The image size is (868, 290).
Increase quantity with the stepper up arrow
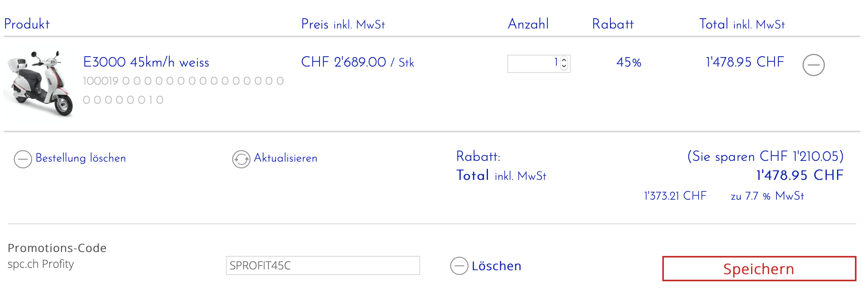(x=564, y=60)
